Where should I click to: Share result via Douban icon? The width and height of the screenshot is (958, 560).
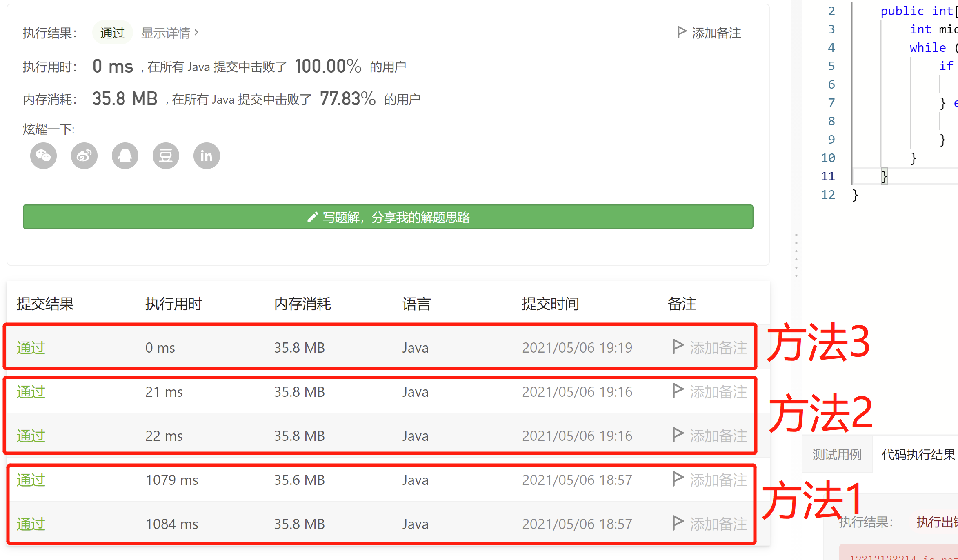pyautogui.click(x=166, y=156)
